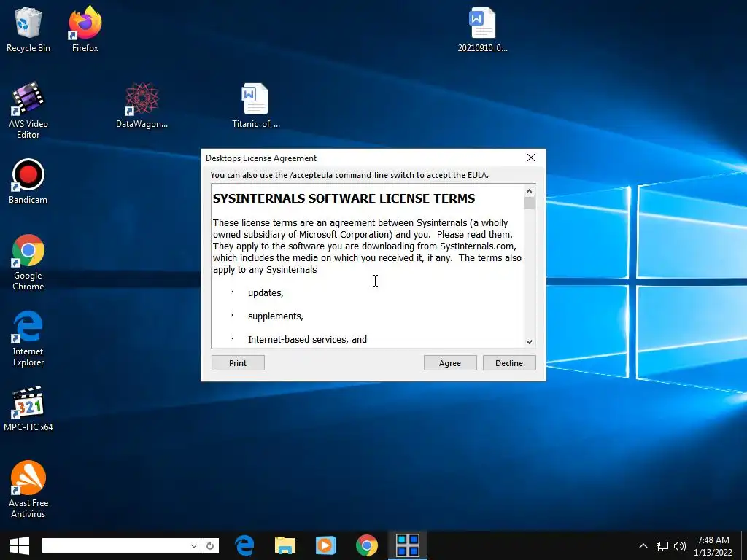Click the volume speaker tray icon
The width and height of the screenshot is (747, 560).
pyautogui.click(x=680, y=546)
